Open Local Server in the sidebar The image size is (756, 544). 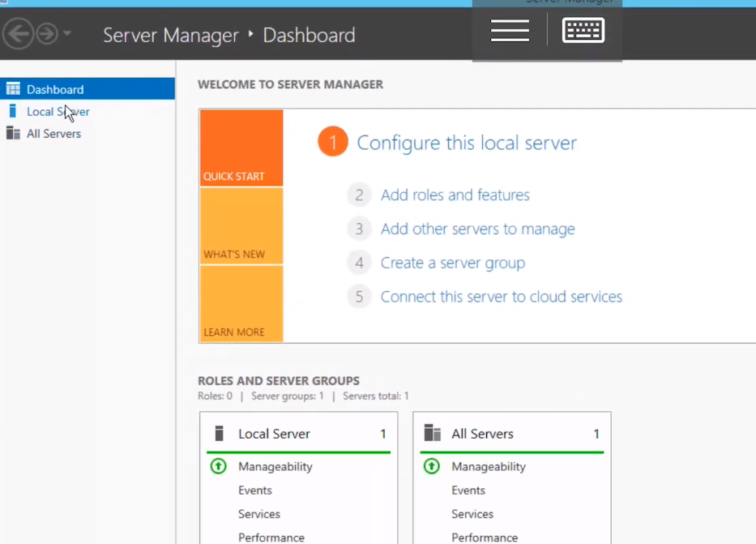(58, 112)
